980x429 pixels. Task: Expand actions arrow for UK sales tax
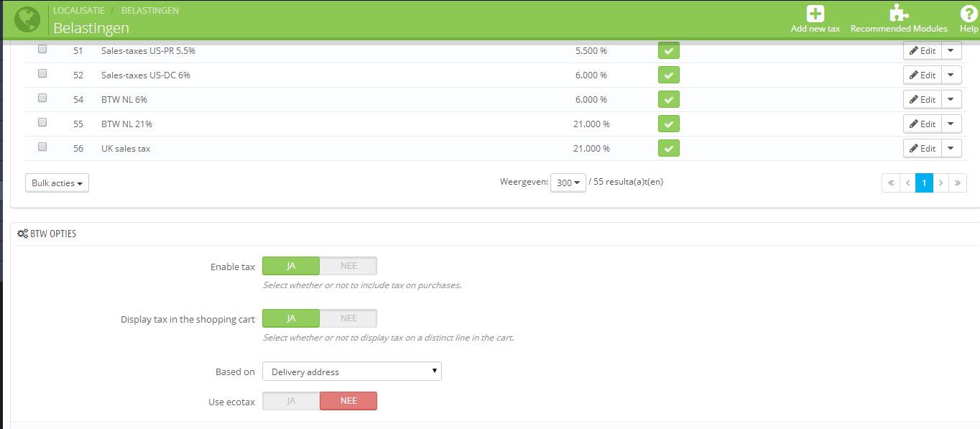coord(951,149)
